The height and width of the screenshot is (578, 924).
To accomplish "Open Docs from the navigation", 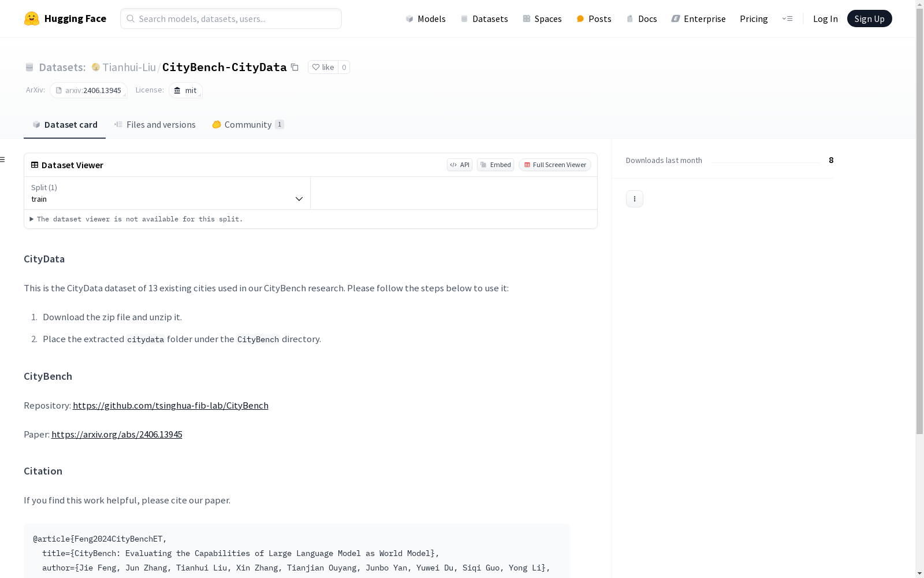I will [642, 18].
